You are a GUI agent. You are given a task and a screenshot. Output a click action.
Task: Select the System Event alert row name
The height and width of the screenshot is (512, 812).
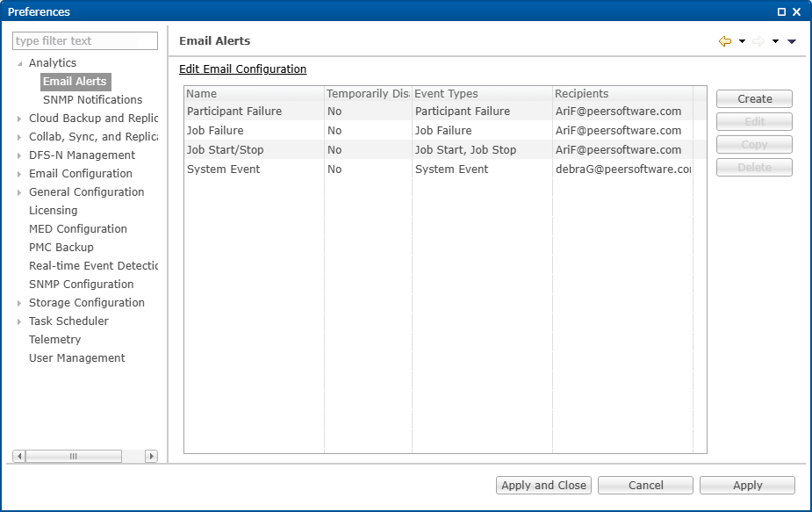(224, 169)
